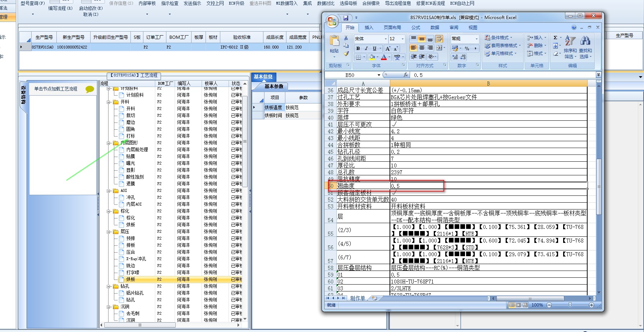Switch to the 审阅 ribbon tab
Screen dimensions: 644x332
(454, 28)
